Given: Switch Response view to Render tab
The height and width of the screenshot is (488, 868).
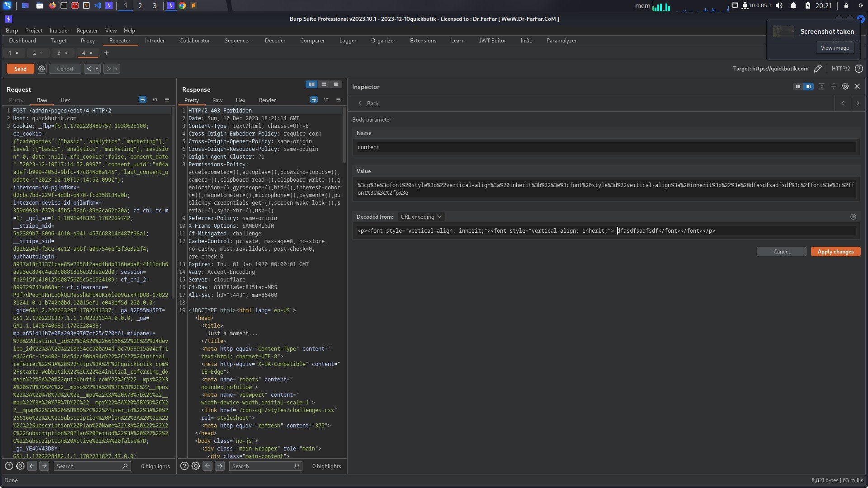Looking at the screenshot, I should tap(267, 100).
